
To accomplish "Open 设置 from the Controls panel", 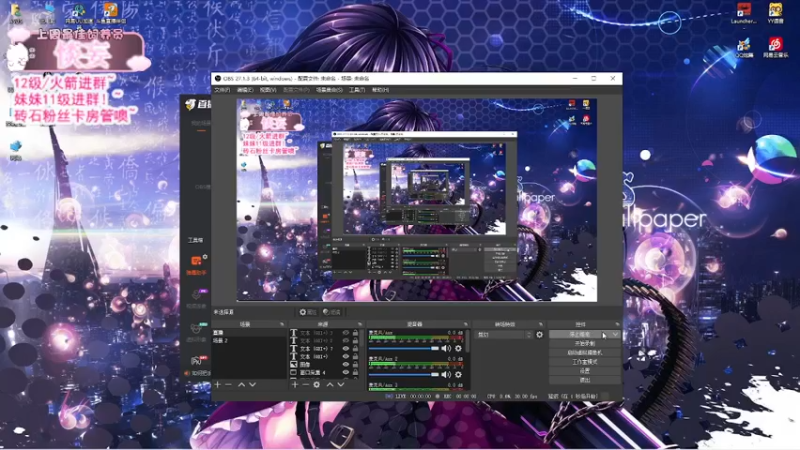I will point(585,371).
